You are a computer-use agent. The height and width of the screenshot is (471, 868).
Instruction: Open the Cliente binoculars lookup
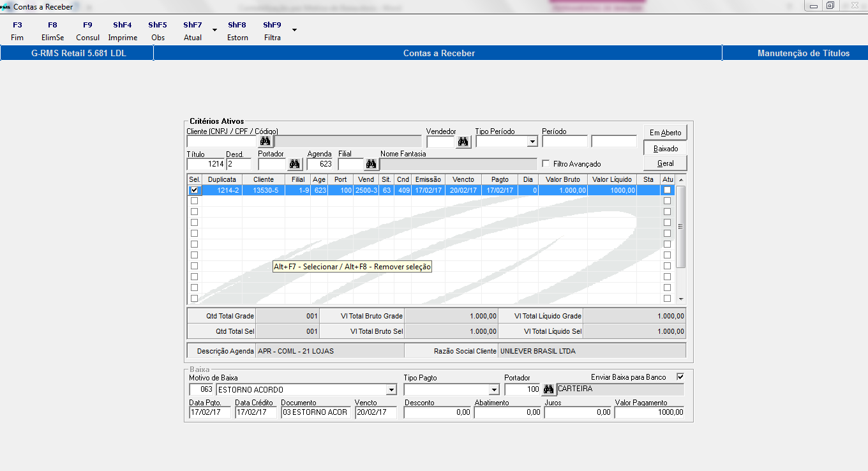pyautogui.click(x=266, y=142)
